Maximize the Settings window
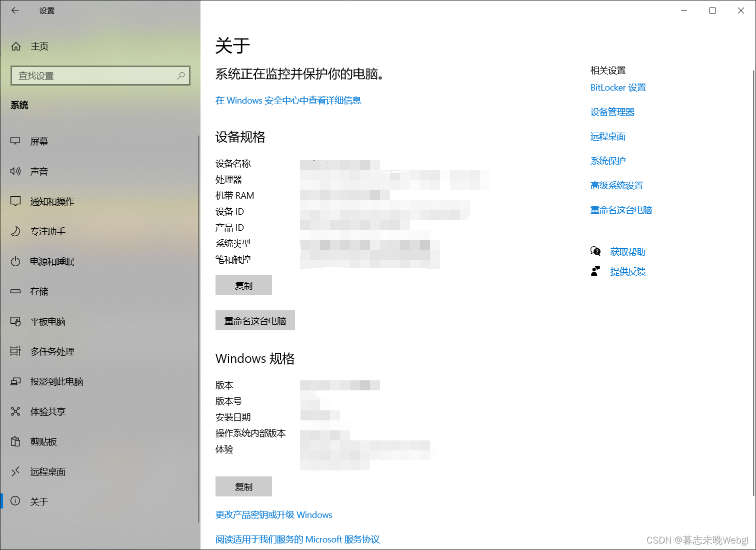The width and height of the screenshot is (756, 550). 712,10
